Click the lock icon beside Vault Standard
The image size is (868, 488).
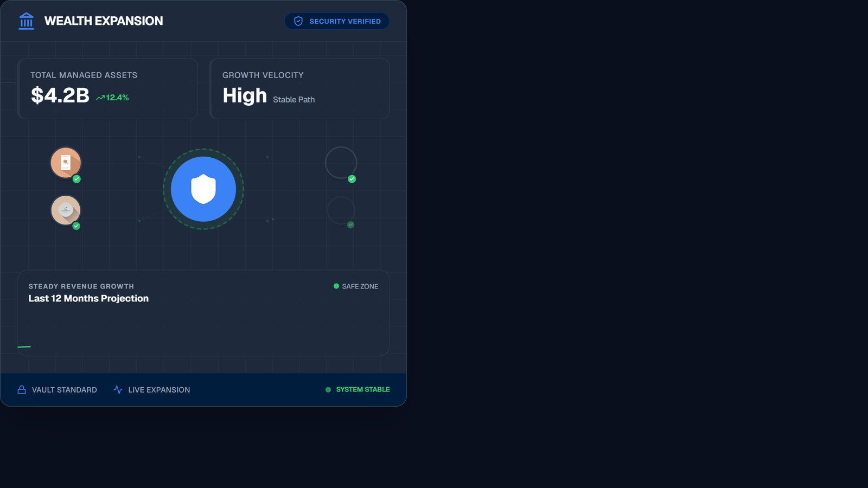click(x=21, y=389)
